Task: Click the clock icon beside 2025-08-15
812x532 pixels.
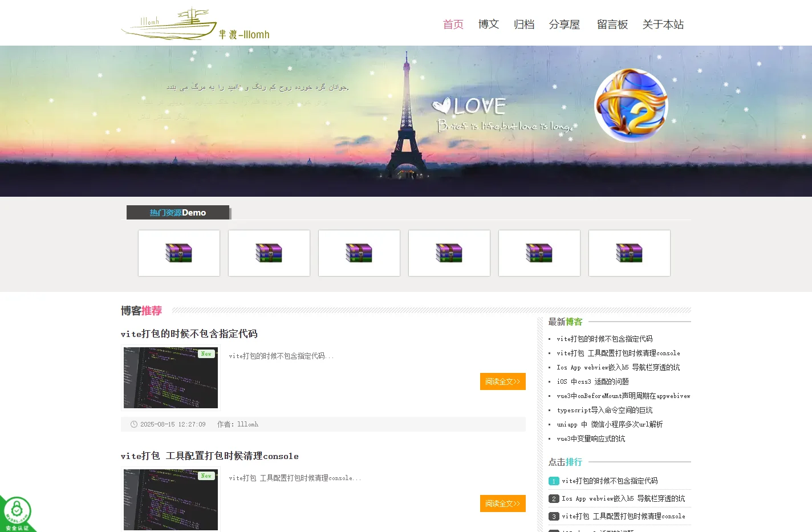Action: (134, 424)
